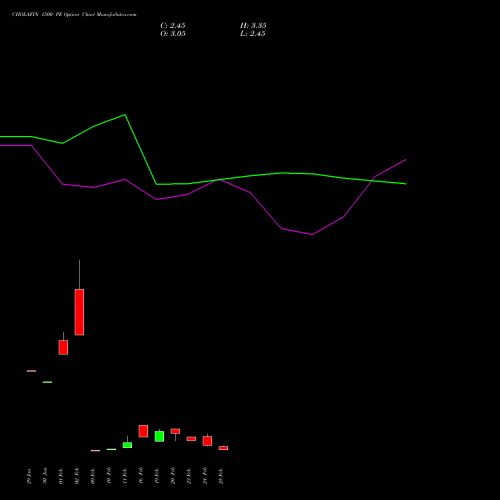Click the low value L: 2.45
Screen dimensions: 500x500
[x=253, y=34]
